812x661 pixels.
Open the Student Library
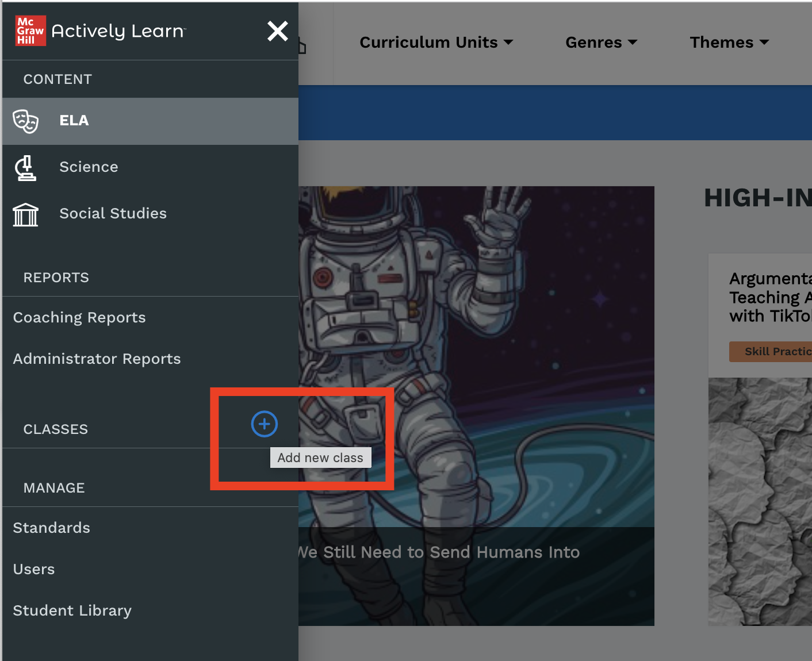[x=72, y=611]
